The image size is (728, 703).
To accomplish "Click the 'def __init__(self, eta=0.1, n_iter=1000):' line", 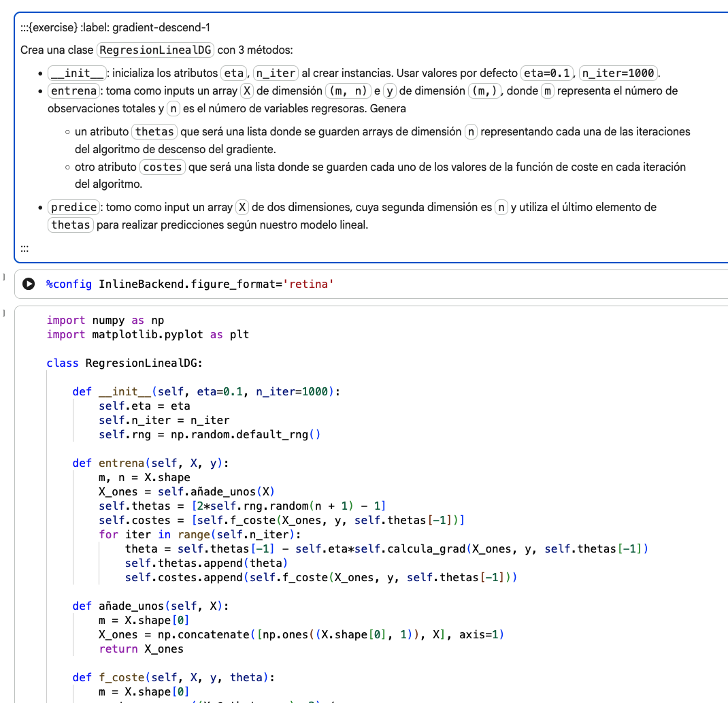I will 206,391.
